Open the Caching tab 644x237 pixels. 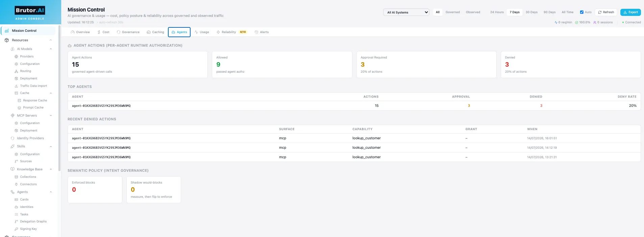[155, 32]
